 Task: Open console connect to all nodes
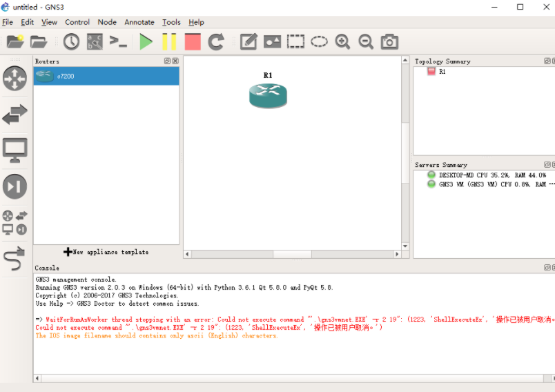click(118, 41)
